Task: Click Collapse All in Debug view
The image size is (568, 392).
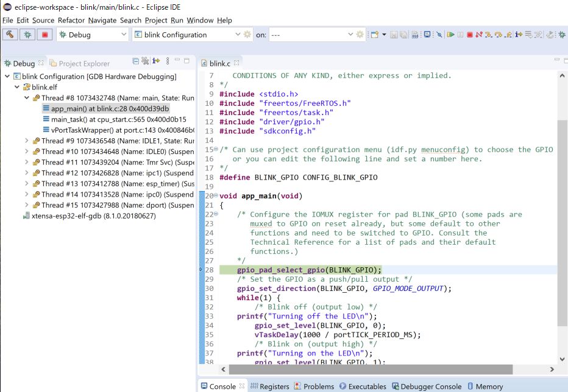Action: (x=136, y=61)
